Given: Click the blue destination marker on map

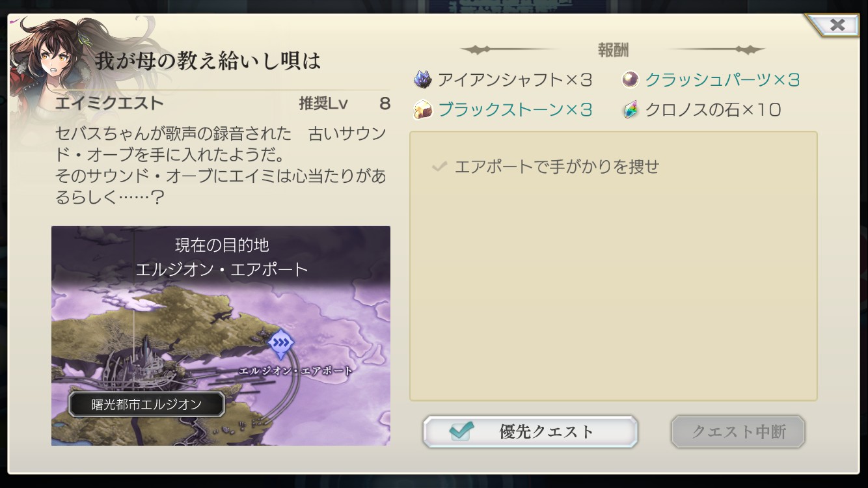Looking at the screenshot, I should tap(280, 343).
